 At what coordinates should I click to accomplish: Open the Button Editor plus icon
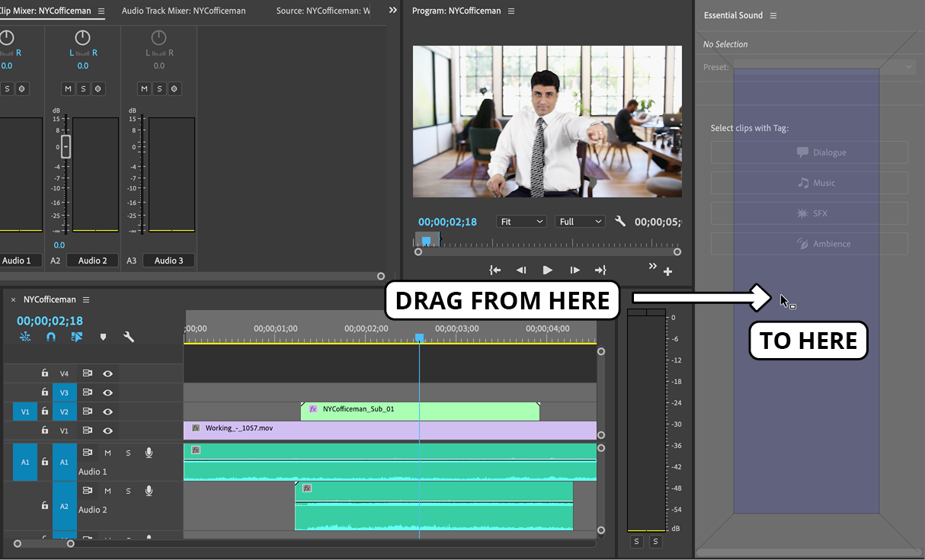pos(667,272)
